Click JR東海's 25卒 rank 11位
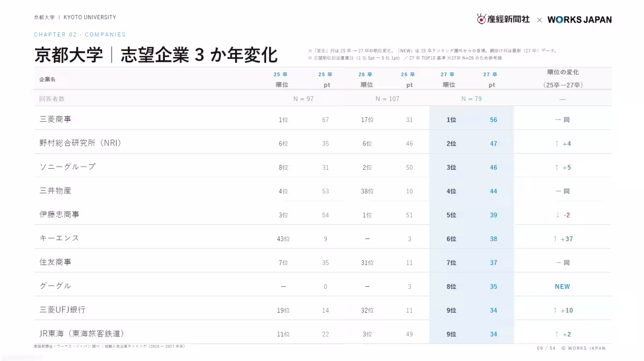Image resolution: width=644 pixels, height=361 pixels. [283, 334]
